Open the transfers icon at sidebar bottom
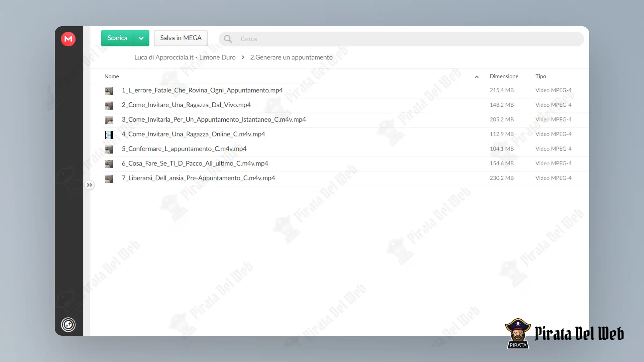The height and width of the screenshot is (362, 644). click(68, 325)
